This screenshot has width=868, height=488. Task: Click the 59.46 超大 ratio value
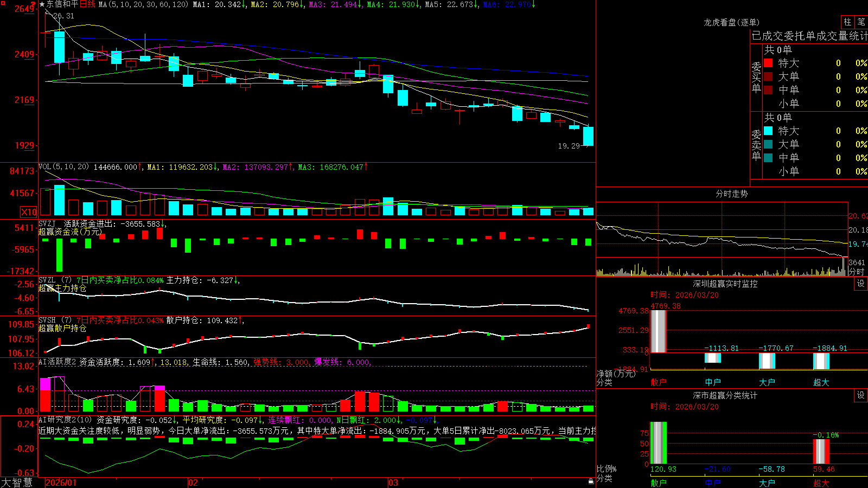[x=824, y=469]
